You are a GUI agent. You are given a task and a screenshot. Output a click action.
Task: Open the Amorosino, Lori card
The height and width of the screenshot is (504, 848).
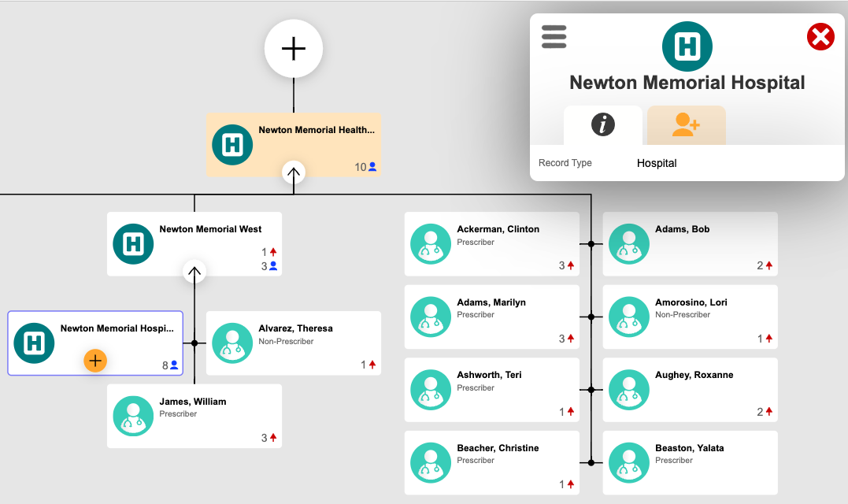pyautogui.click(x=690, y=317)
